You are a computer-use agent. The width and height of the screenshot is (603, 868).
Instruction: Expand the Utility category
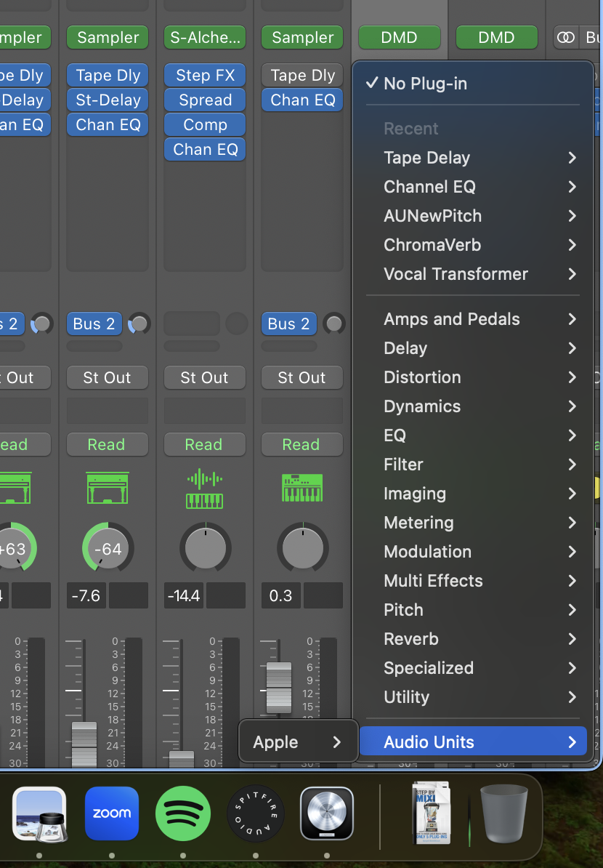click(472, 697)
